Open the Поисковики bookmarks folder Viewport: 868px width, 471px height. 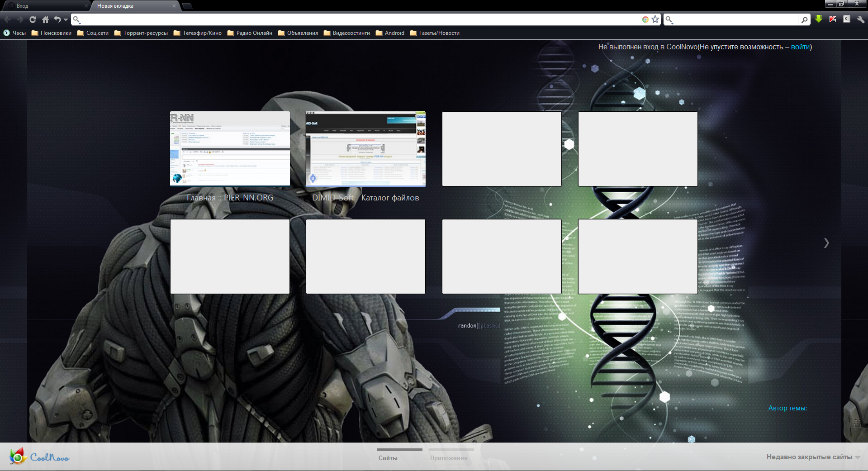(x=52, y=33)
